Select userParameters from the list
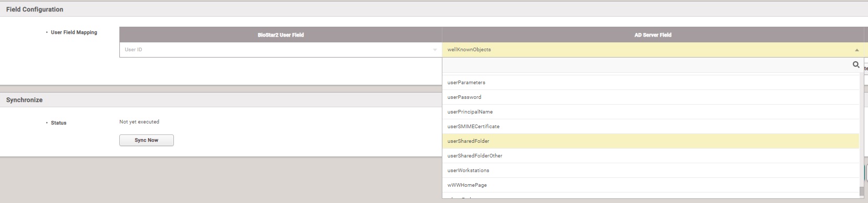The height and width of the screenshot is (203, 868). (651, 83)
